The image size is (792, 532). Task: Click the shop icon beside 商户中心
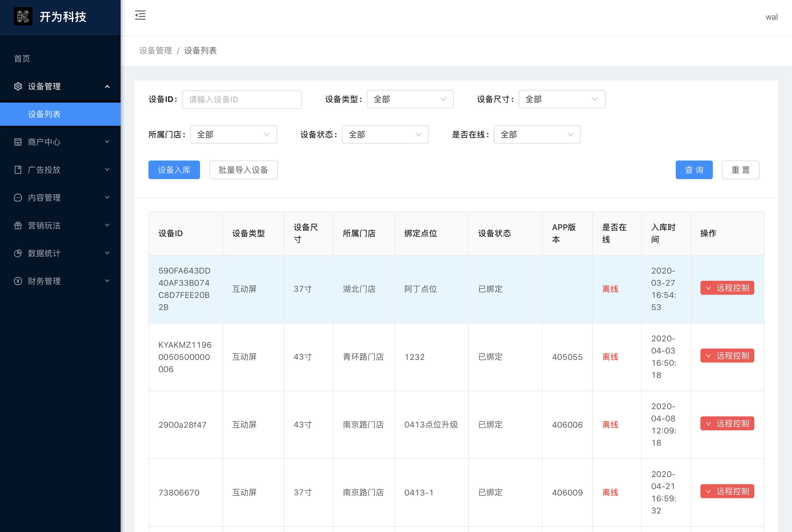click(x=18, y=142)
